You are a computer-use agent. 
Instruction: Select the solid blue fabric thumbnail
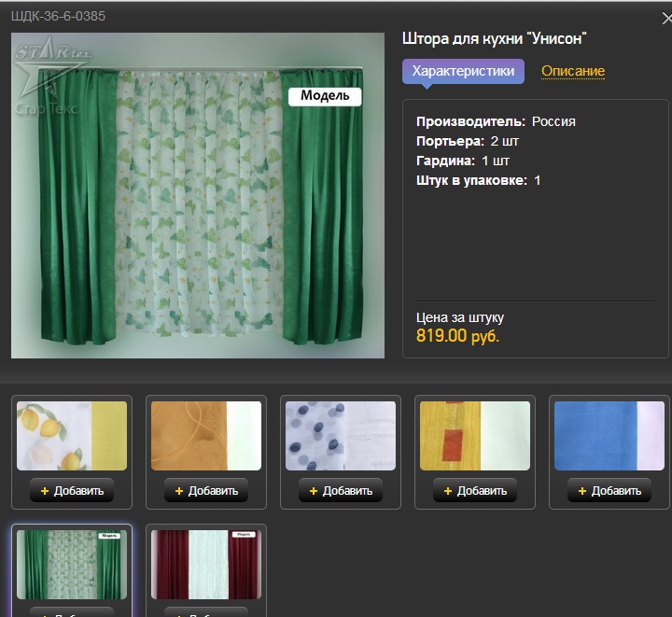[609, 436]
